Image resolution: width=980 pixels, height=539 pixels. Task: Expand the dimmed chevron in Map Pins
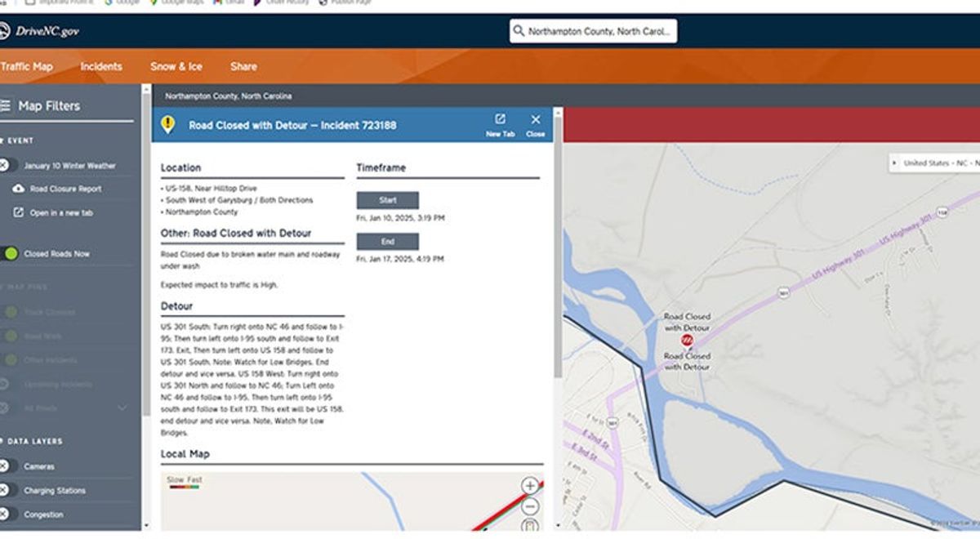point(122,408)
